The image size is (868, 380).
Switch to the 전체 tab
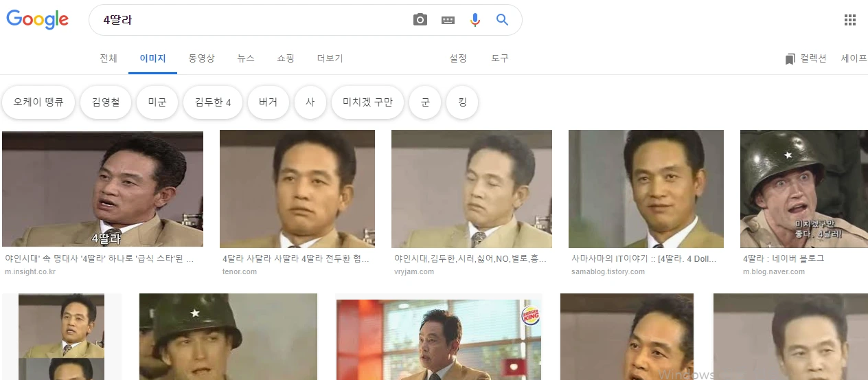tap(108, 58)
